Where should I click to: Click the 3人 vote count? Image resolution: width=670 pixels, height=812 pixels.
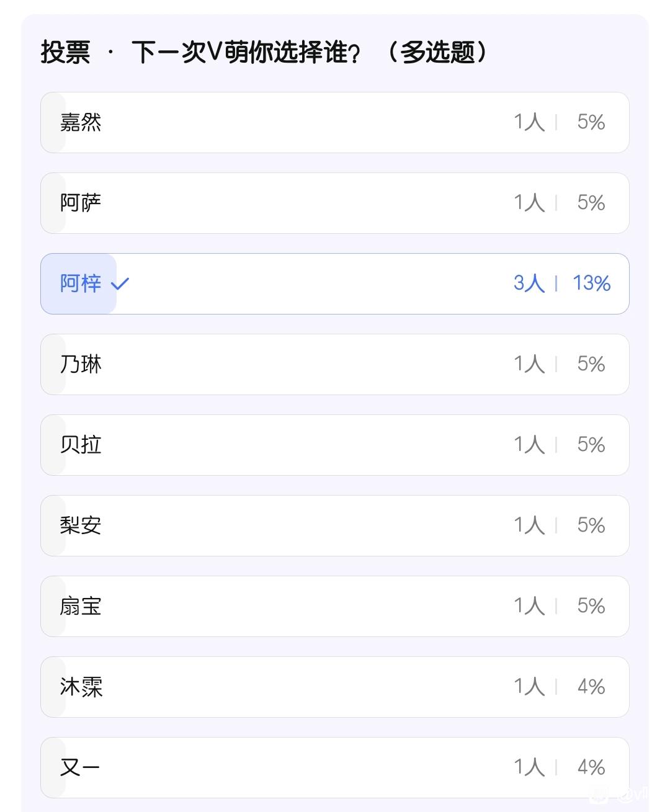tap(529, 283)
